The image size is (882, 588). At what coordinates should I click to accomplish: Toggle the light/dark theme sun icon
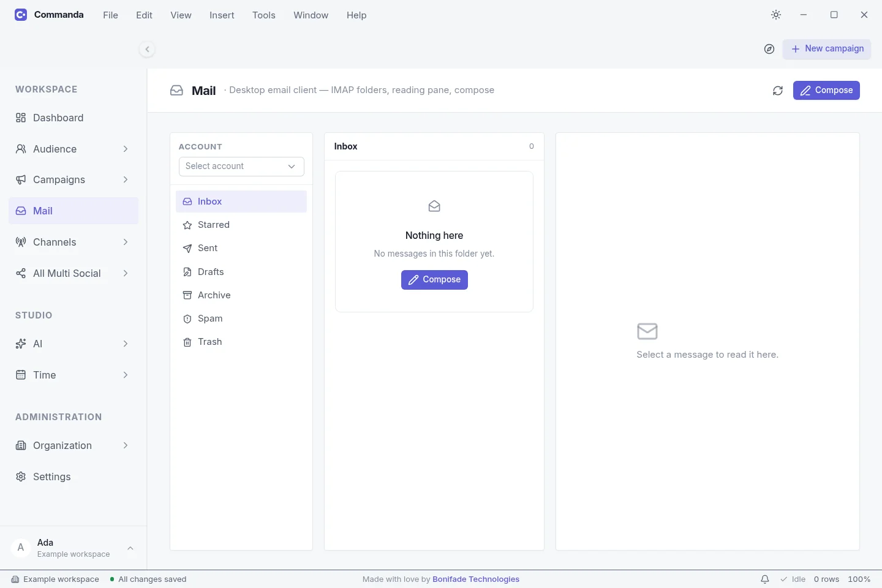(776, 15)
